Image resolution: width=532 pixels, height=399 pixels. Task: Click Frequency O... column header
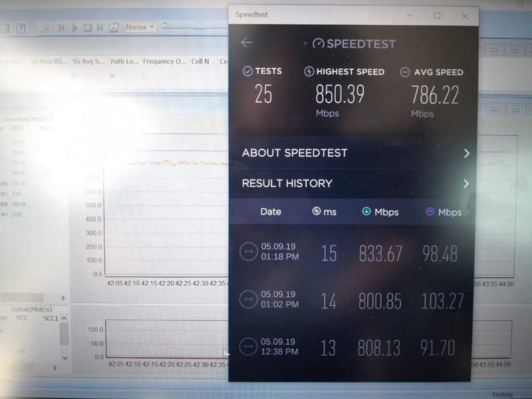(x=164, y=61)
